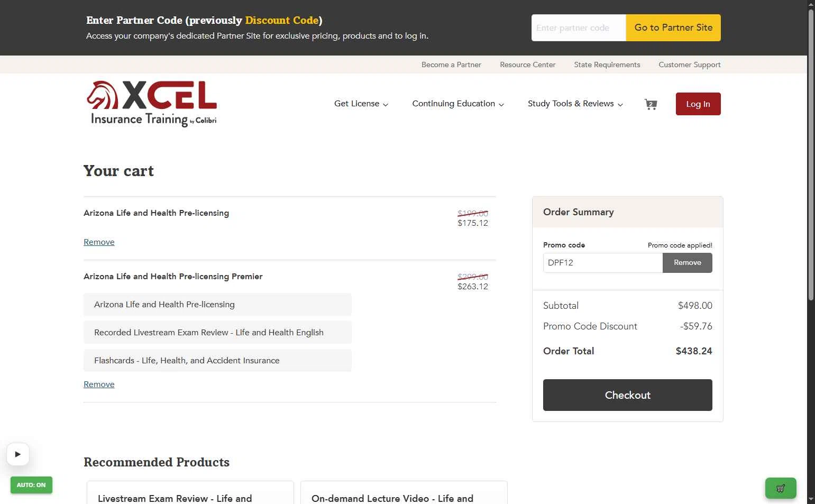Click the Order Summary heading
Image resolution: width=815 pixels, height=504 pixels.
click(x=579, y=212)
